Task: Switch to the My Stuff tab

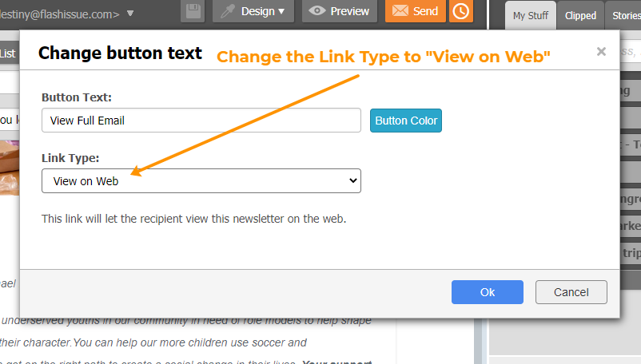Action: point(531,15)
